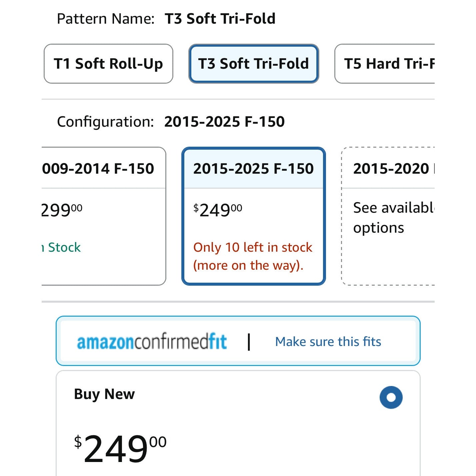Click the Amazon Confirmed Fit logo
Viewport: 476px width, 476px height.
coord(152,342)
